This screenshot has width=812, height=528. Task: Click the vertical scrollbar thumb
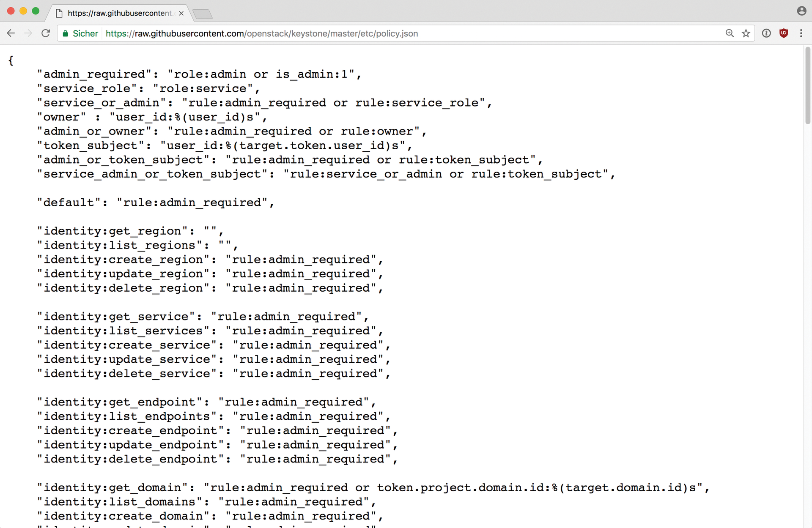coord(808,85)
